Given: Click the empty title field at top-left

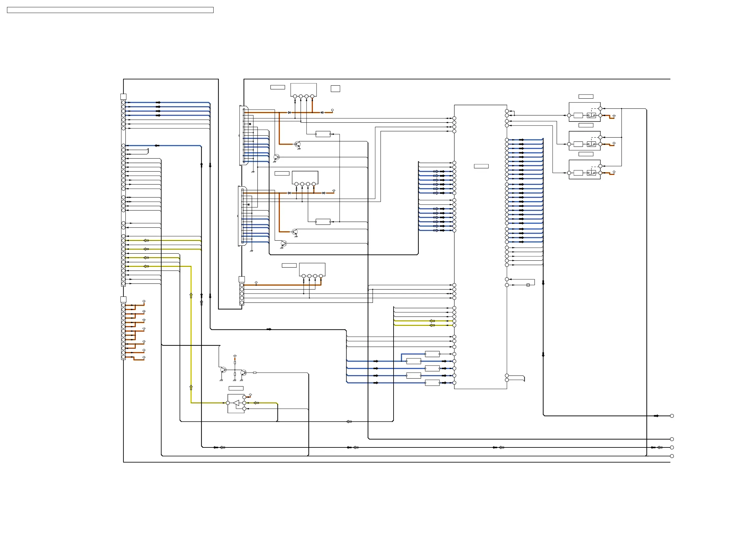Looking at the screenshot, I should pos(110,10).
